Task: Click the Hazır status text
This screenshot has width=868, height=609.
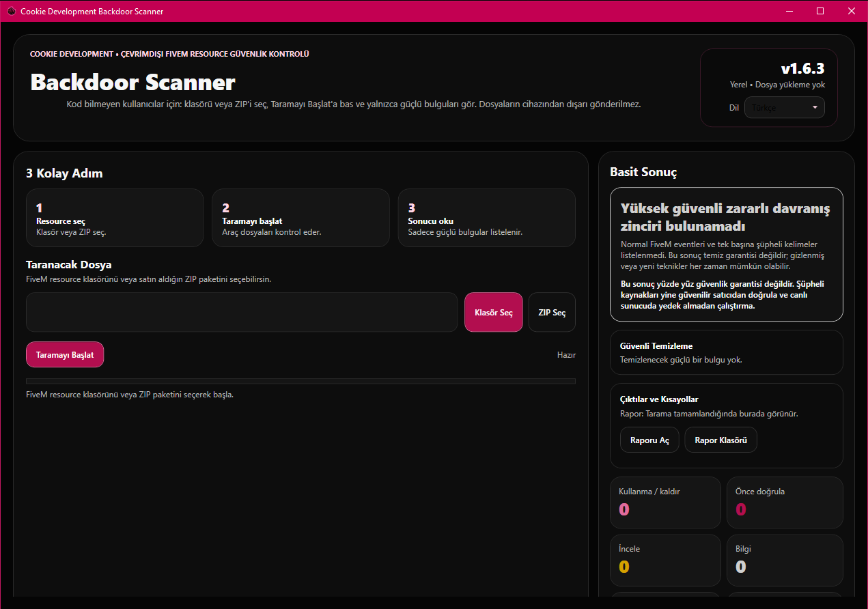Action: (566, 354)
